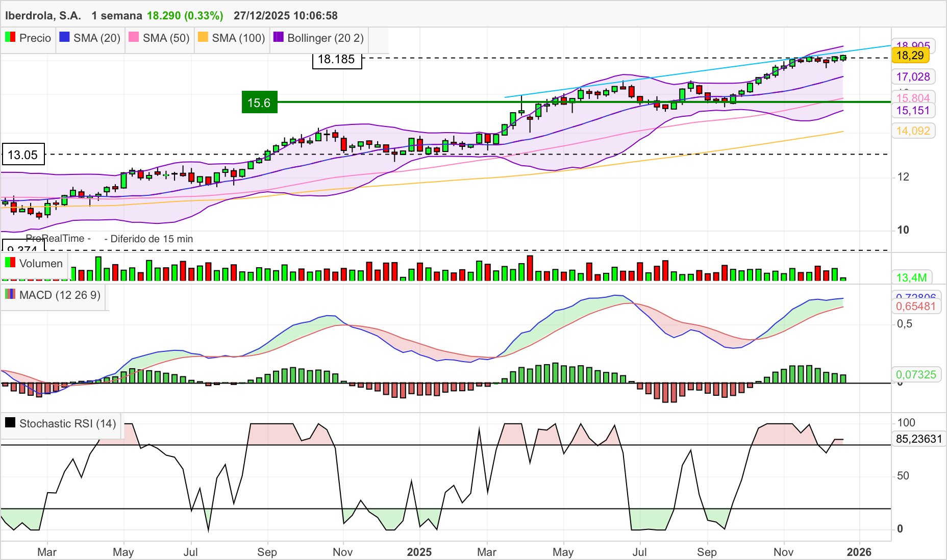
Task: Click the Iberdrola, S.A. chart title
Action: pos(43,16)
